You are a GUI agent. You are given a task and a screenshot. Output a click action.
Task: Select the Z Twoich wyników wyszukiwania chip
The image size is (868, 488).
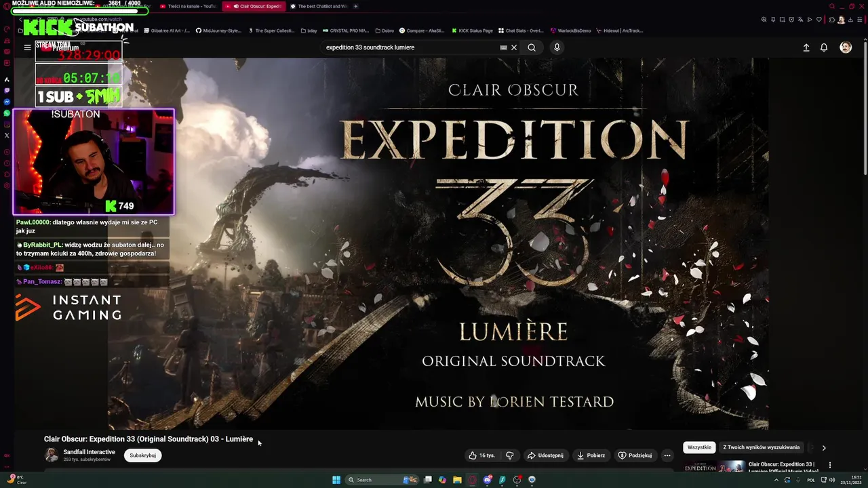(x=762, y=447)
